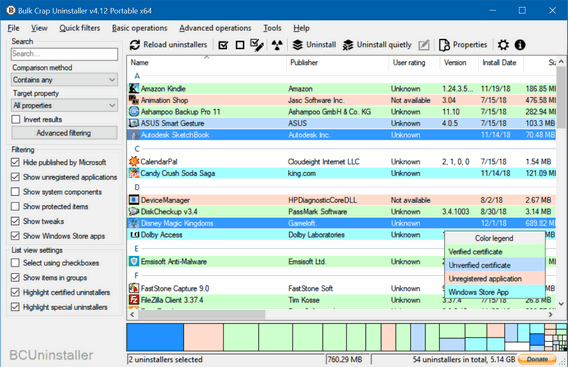
Task: Toggle the Show tweaks checkbox
Action: 15,221
